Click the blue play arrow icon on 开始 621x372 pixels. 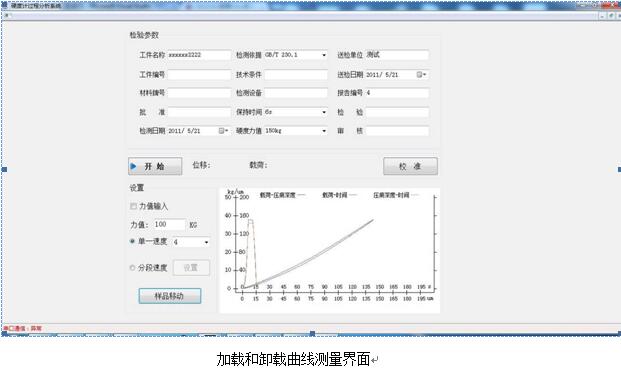point(134,166)
